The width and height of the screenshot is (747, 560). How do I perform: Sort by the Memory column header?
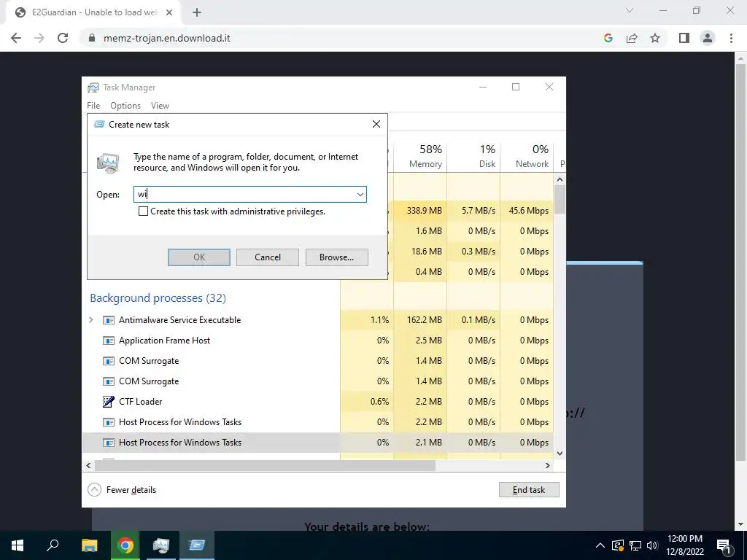click(x=420, y=156)
